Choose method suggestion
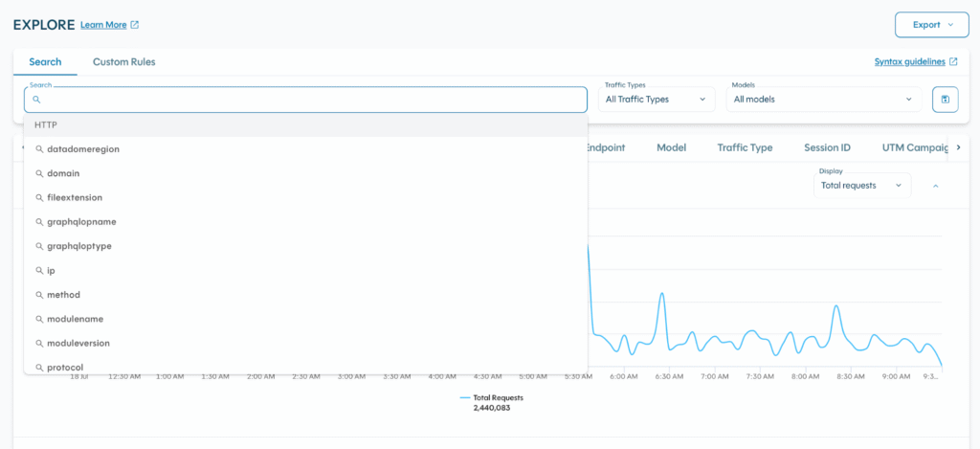This screenshot has width=980, height=449. coord(305,295)
